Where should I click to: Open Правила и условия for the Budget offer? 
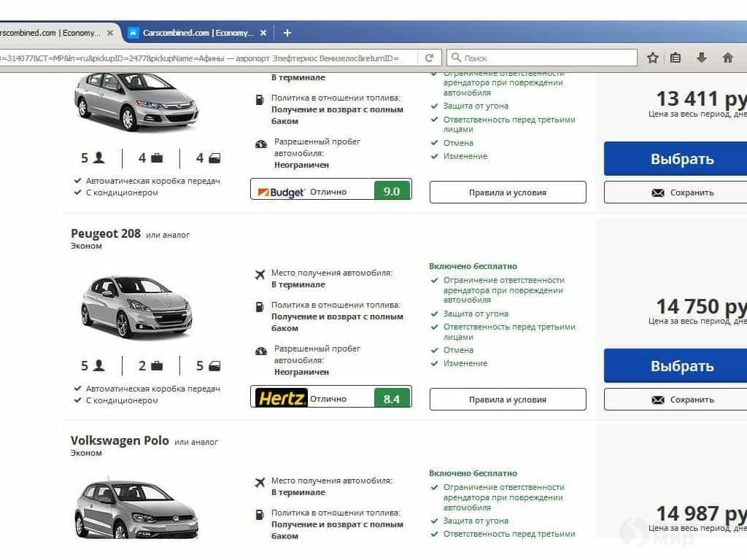click(x=508, y=192)
